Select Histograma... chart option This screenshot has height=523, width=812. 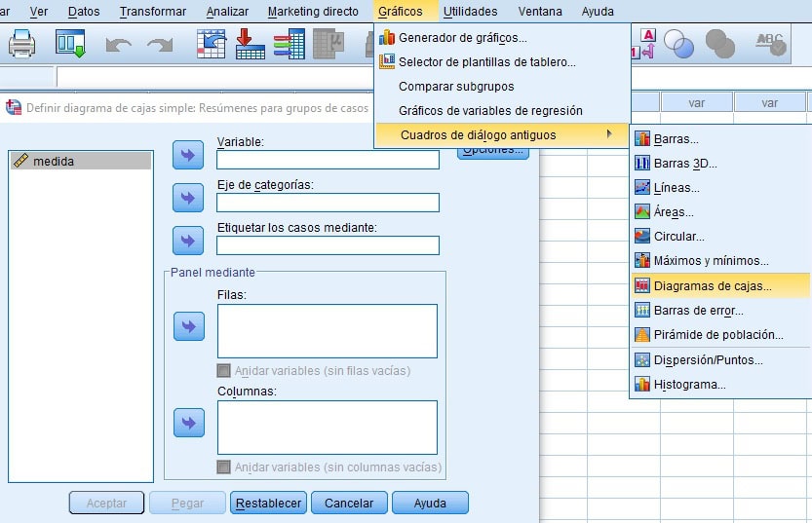tap(721, 385)
